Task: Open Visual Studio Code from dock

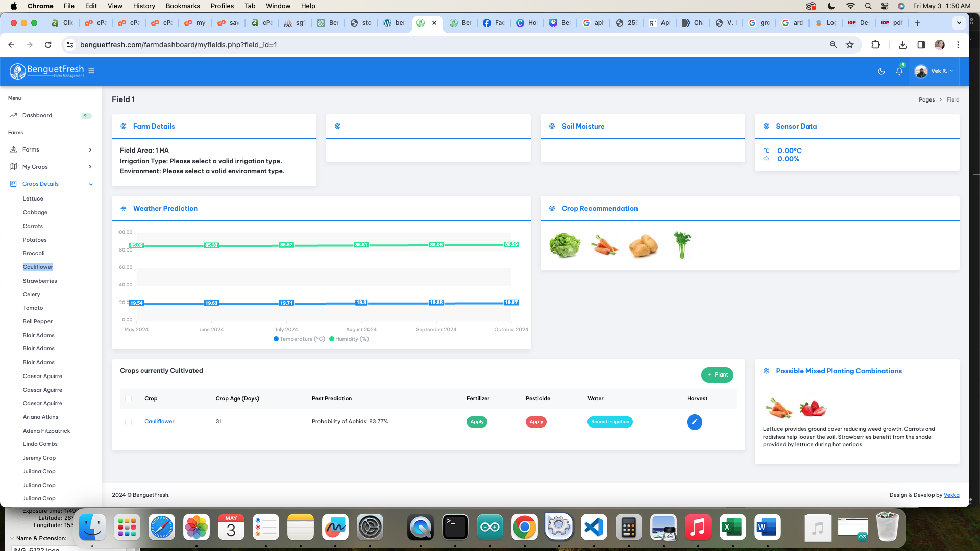Action: click(x=594, y=527)
